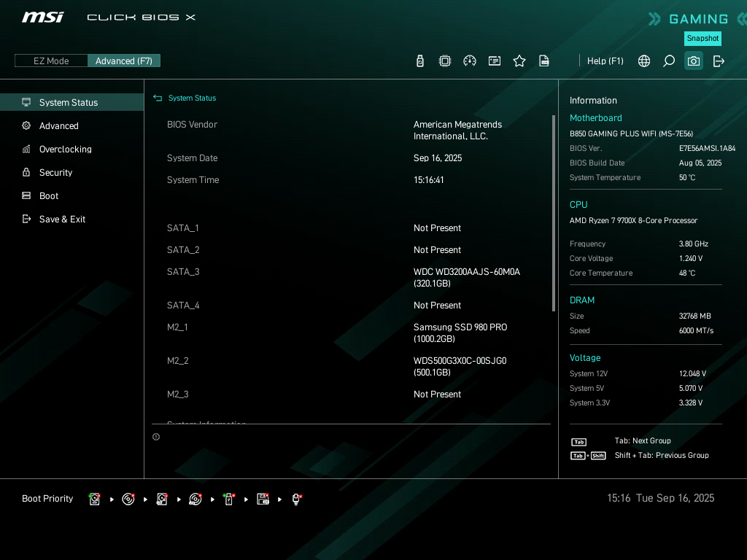Select the BIOS Vendor row label

point(192,124)
